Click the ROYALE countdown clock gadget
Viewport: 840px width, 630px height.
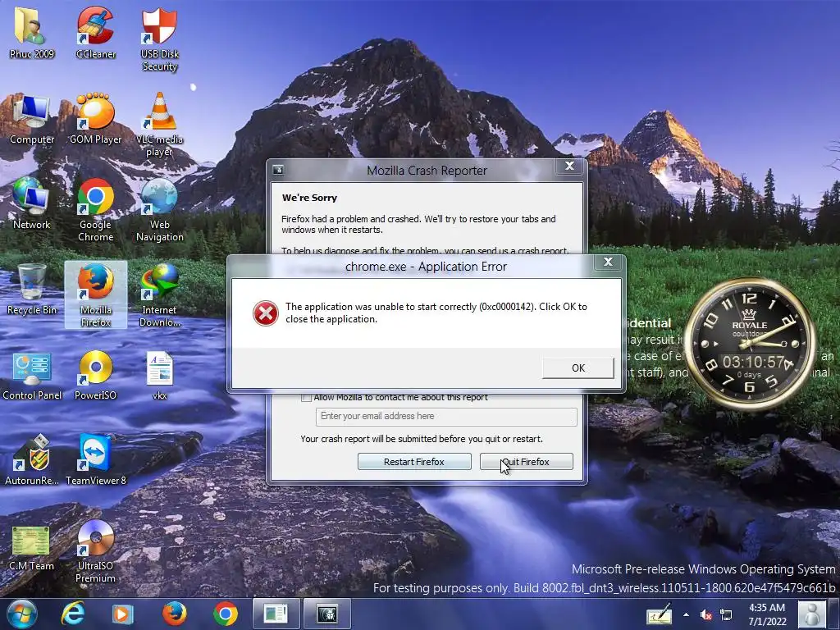[750, 344]
